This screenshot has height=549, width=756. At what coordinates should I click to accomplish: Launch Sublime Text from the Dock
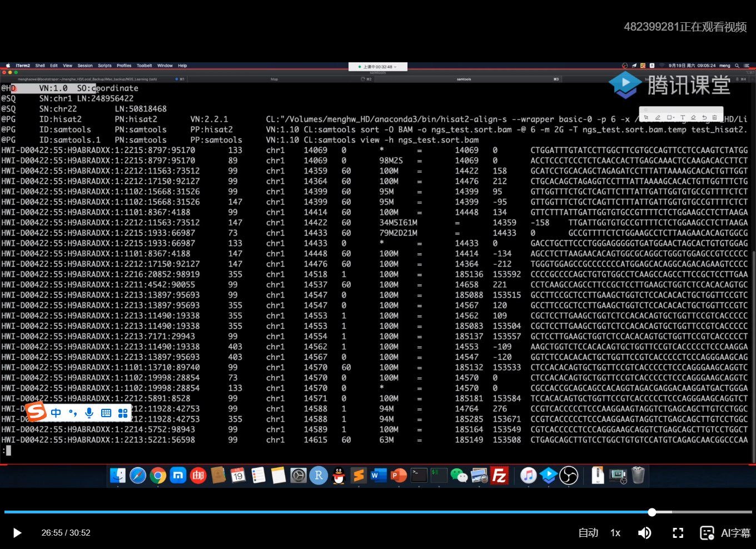pyautogui.click(x=359, y=476)
